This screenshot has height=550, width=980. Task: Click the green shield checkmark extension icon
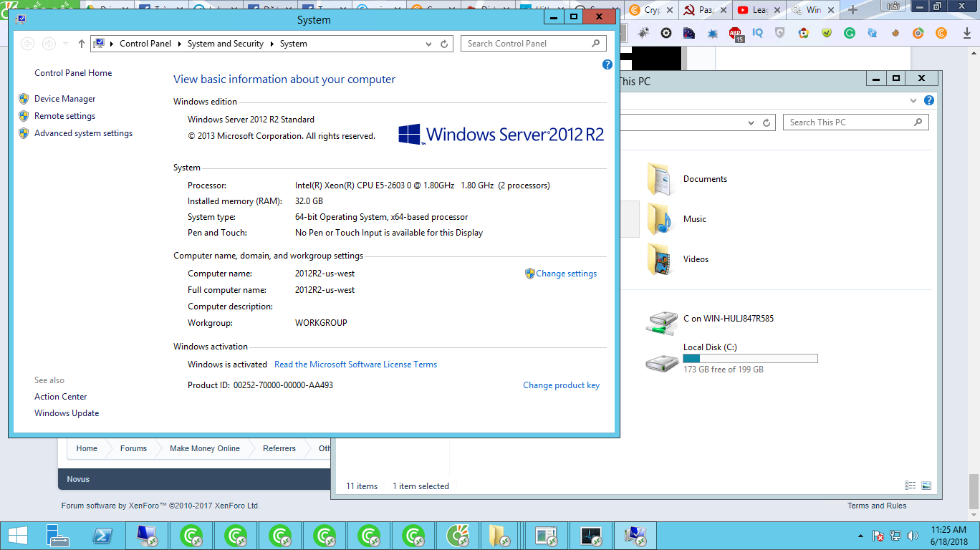826,33
